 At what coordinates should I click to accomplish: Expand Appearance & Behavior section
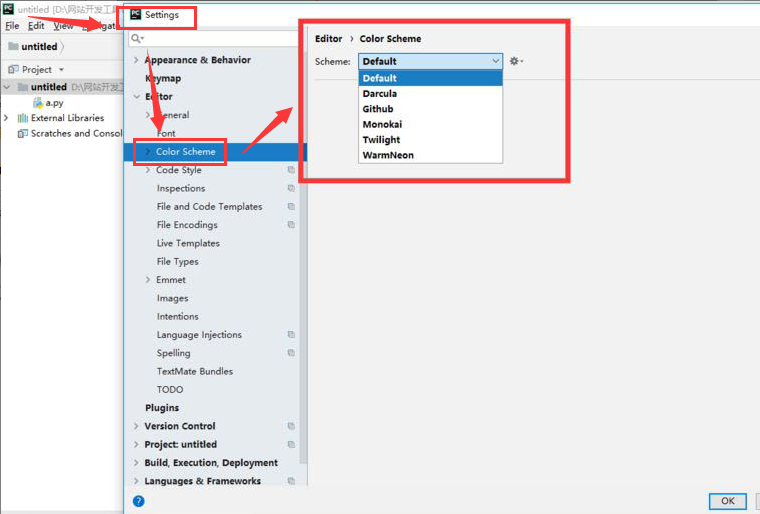pyautogui.click(x=136, y=60)
